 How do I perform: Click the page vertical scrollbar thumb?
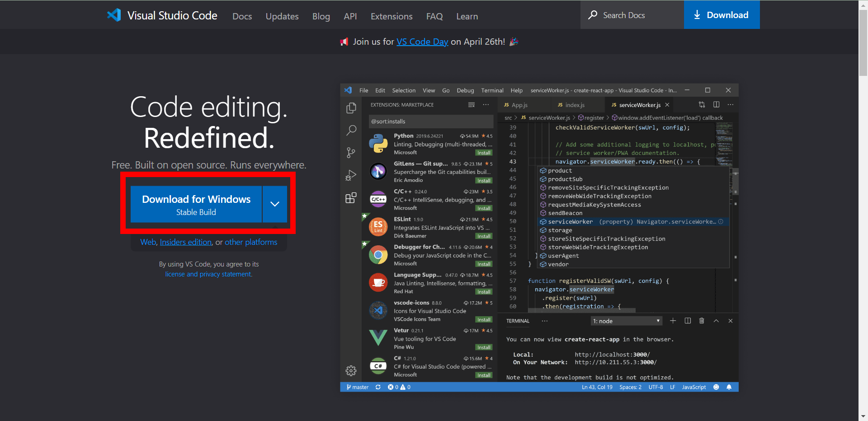coord(863,42)
